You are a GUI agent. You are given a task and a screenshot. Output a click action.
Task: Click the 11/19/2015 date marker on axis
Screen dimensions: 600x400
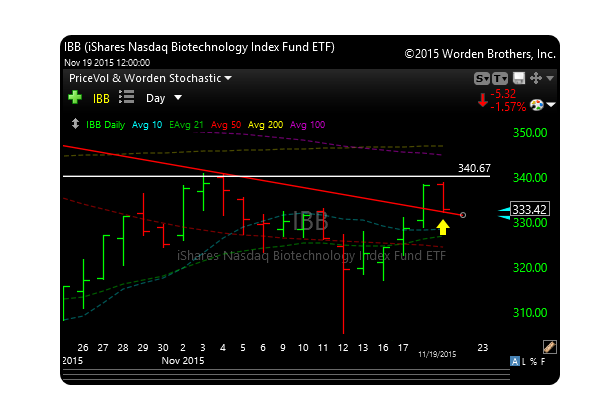click(x=437, y=354)
